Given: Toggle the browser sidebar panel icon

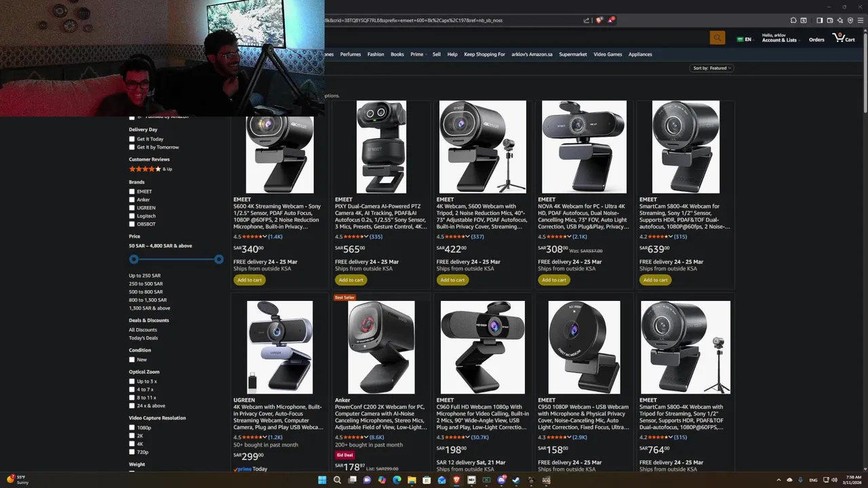Looking at the screenshot, I should 820,20.
